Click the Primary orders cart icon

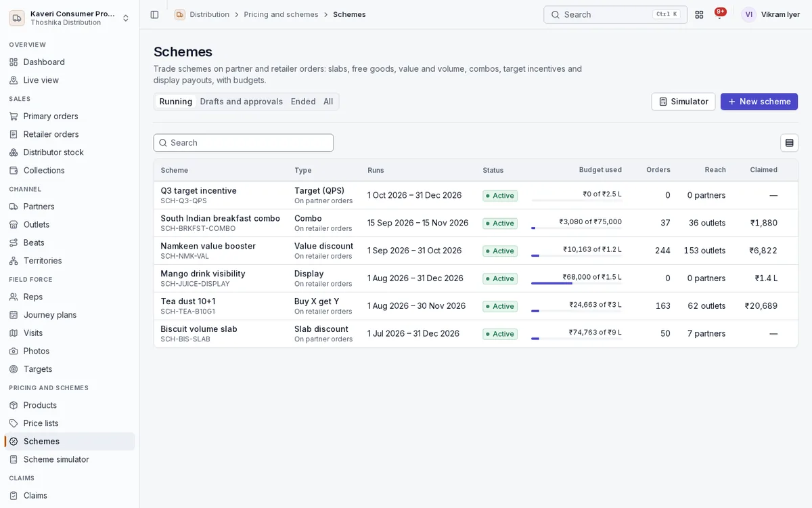coord(14,116)
